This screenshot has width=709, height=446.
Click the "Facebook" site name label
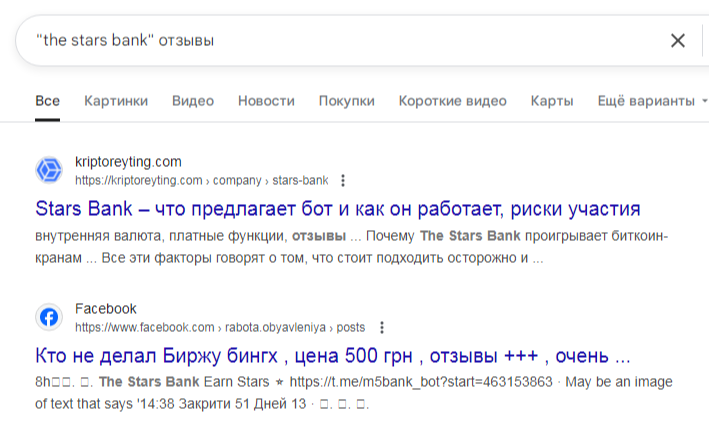106,309
